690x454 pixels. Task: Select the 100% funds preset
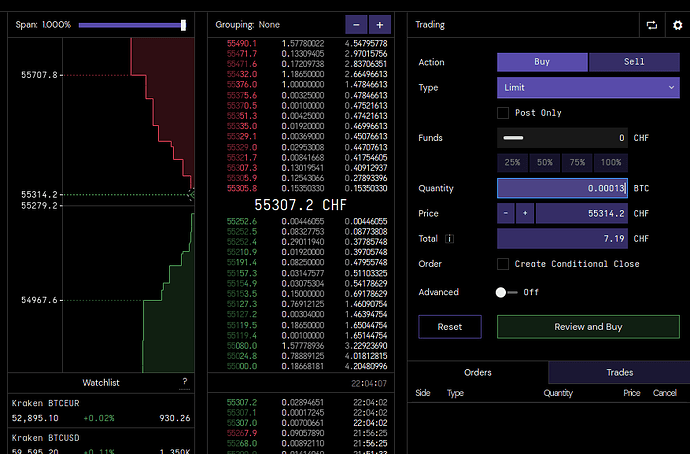pyautogui.click(x=608, y=162)
